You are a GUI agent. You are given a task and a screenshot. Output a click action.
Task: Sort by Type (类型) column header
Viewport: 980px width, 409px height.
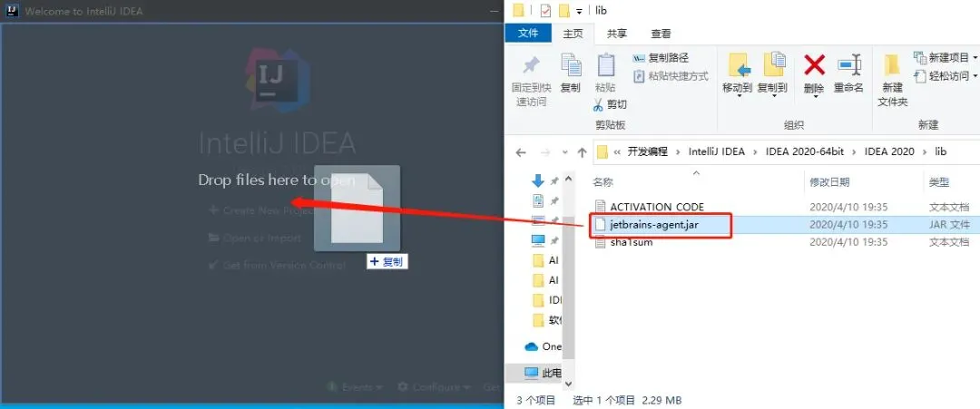coord(939,181)
